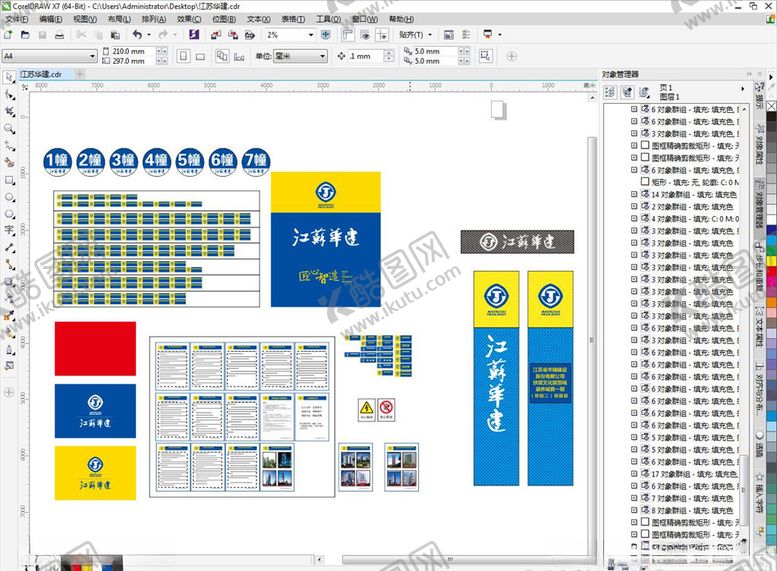Click the New document icon
Screen dimensions: 777x571
pyautogui.click(x=8, y=35)
